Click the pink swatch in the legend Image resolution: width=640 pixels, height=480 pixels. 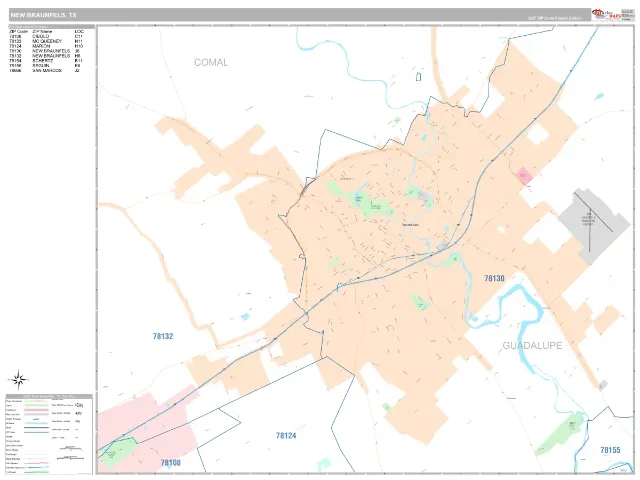(x=36, y=410)
